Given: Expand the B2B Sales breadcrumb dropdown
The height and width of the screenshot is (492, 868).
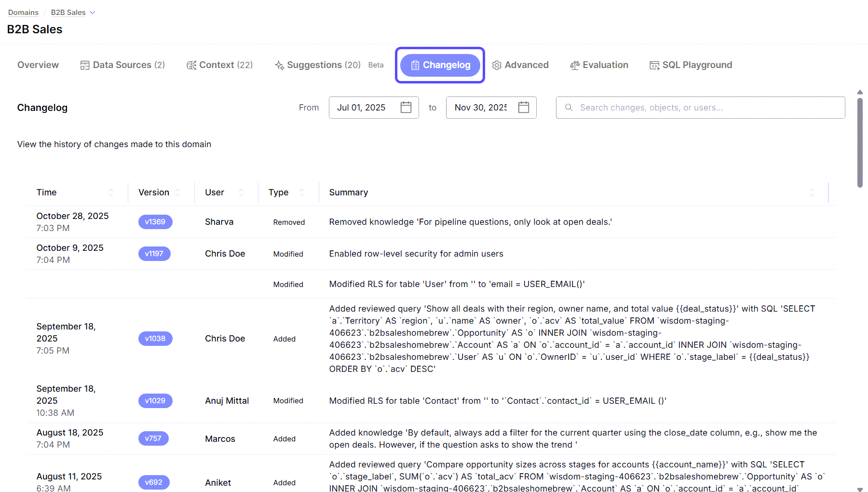Looking at the screenshot, I should coord(93,13).
